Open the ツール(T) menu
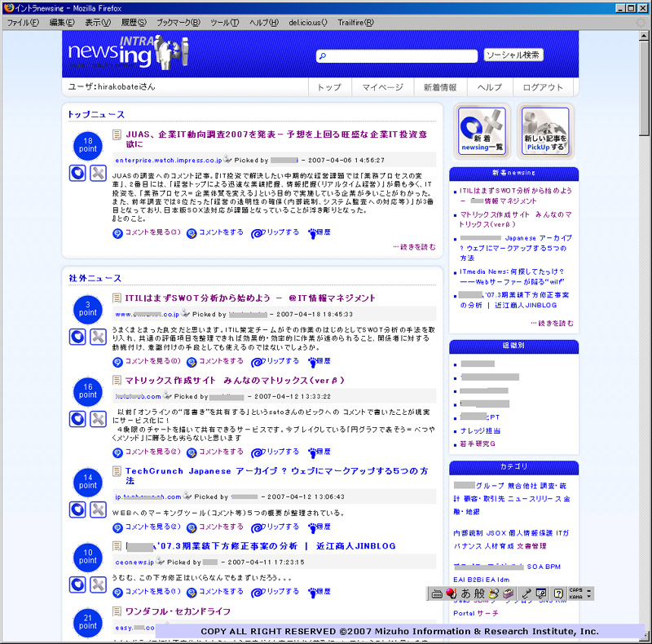 [225, 23]
